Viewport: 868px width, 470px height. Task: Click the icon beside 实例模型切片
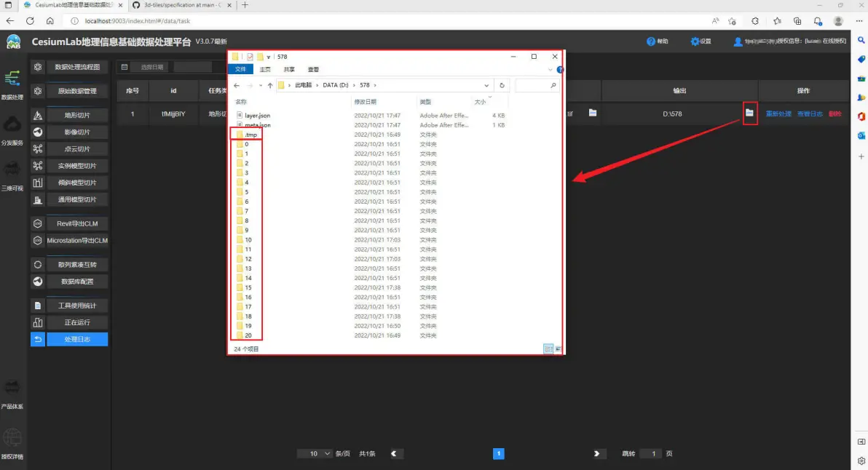[x=38, y=166]
